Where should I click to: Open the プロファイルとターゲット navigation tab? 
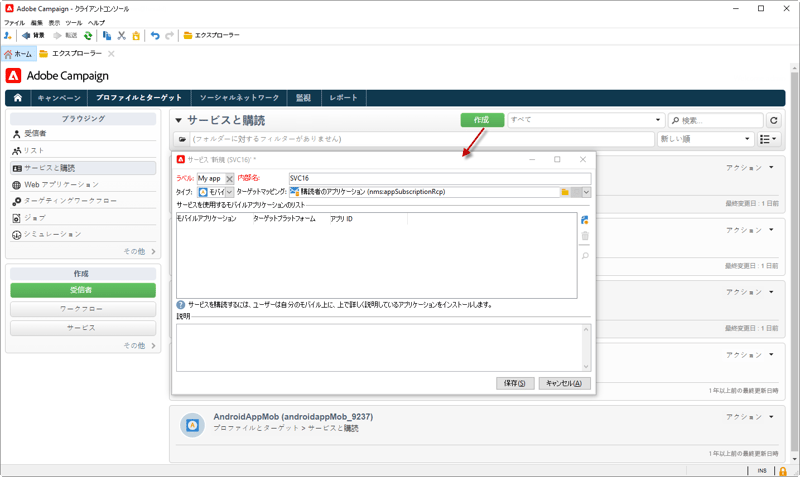click(139, 97)
